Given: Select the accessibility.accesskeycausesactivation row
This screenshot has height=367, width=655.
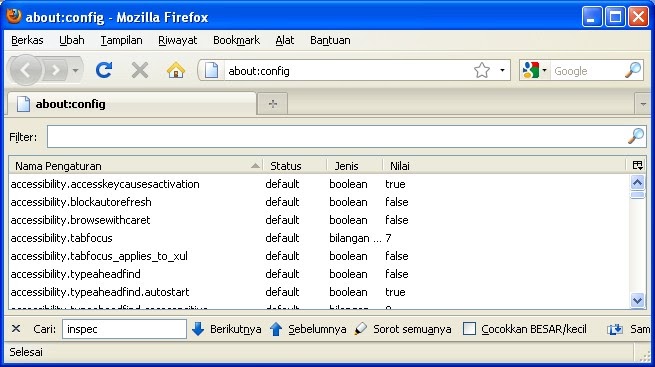Looking at the screenshot, I should point(318,184).
